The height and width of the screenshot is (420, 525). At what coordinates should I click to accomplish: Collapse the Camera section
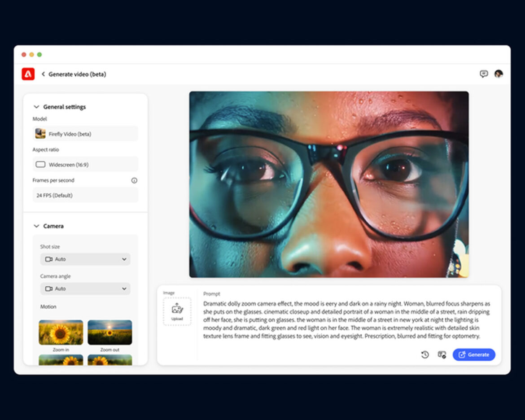[36, 226]
